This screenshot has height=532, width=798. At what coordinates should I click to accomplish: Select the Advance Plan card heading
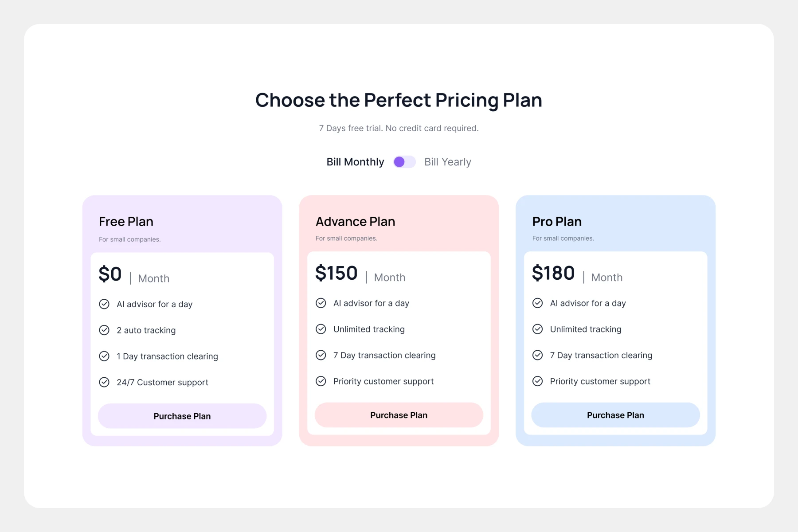click(355, 222)
